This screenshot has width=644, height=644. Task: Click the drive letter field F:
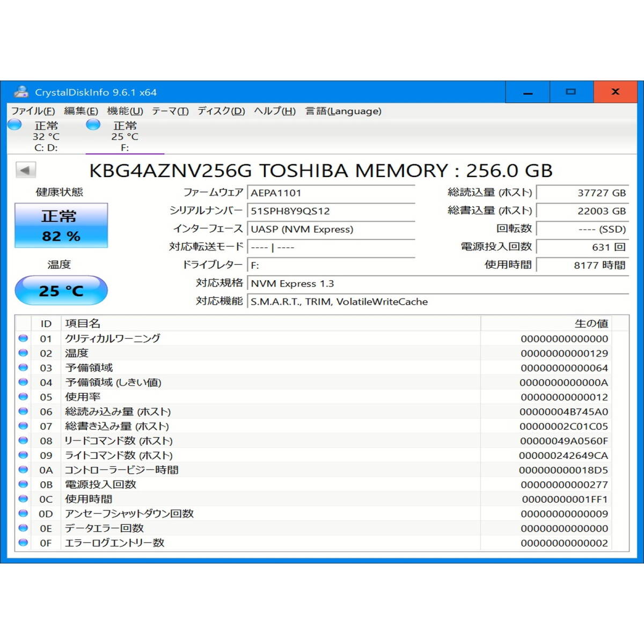click(x=331, y=265)
